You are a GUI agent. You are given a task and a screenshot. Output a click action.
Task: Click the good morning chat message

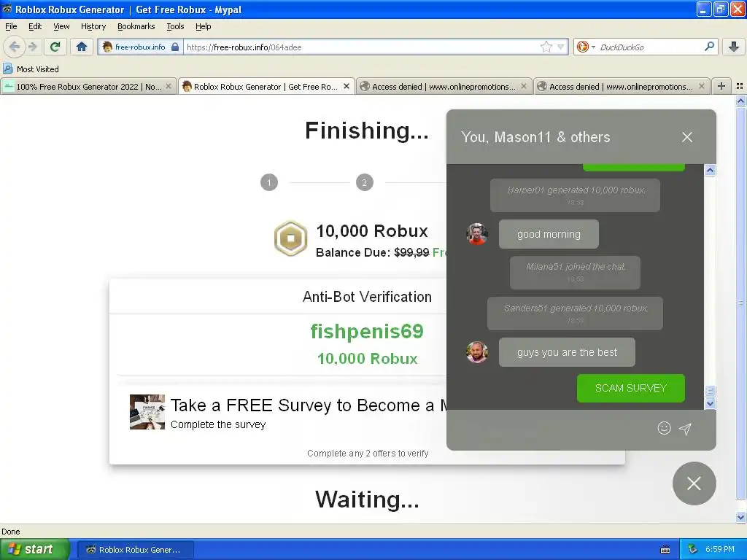(549, 234)
